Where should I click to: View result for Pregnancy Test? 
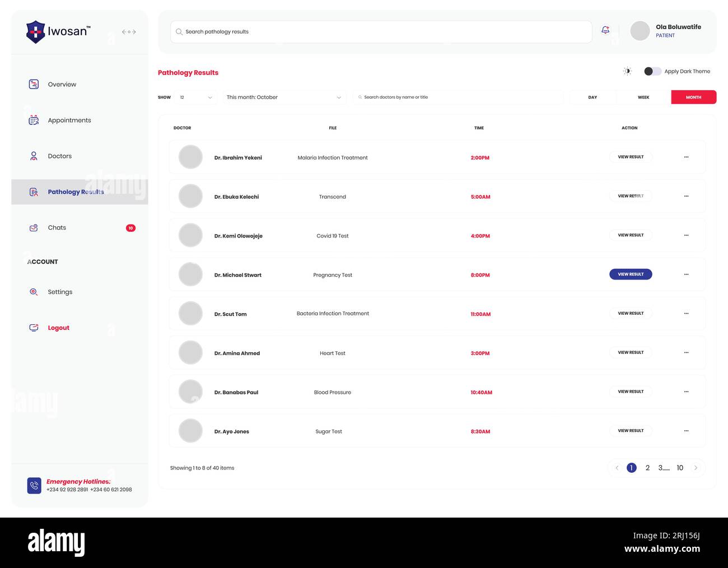point(631,274)
